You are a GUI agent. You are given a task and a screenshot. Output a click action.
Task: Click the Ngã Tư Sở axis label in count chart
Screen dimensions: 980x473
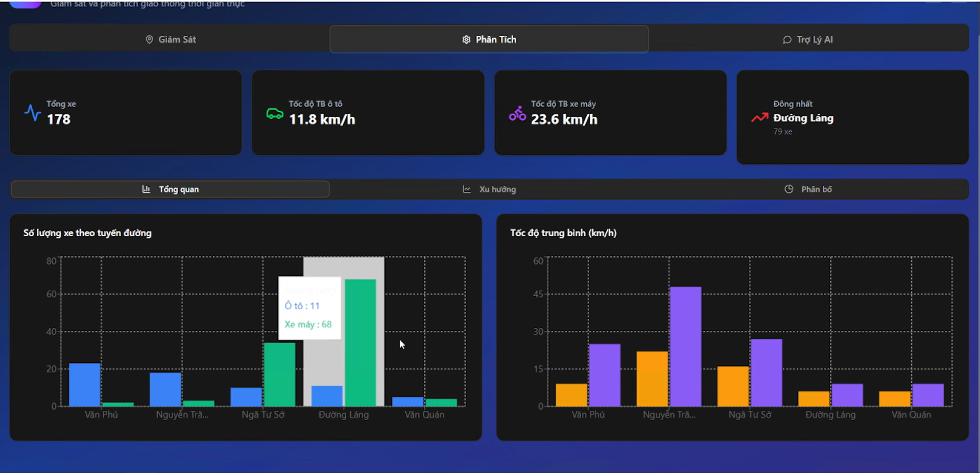click(x=263, y=415)
